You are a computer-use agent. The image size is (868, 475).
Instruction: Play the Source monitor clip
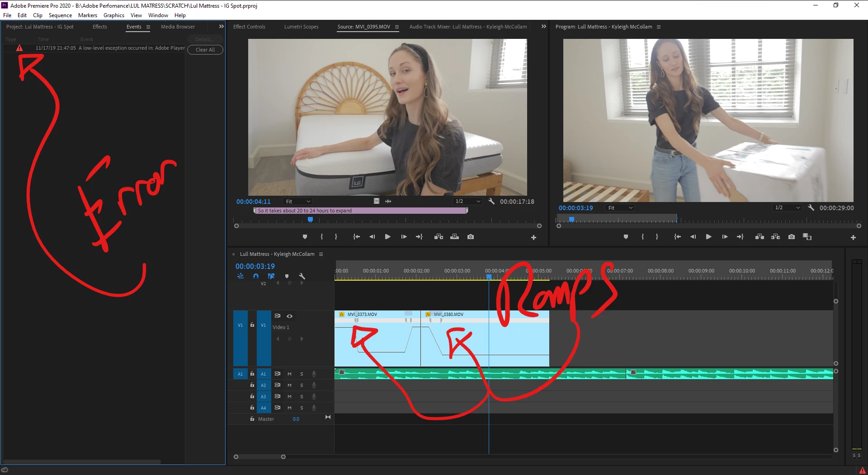pyautogui.click(x=387, y=237)
